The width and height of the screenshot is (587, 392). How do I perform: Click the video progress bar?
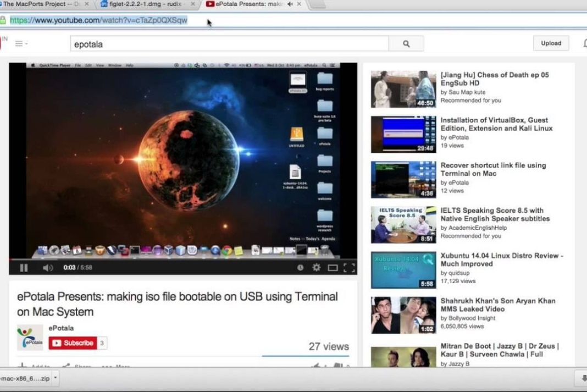coord(182,259)
